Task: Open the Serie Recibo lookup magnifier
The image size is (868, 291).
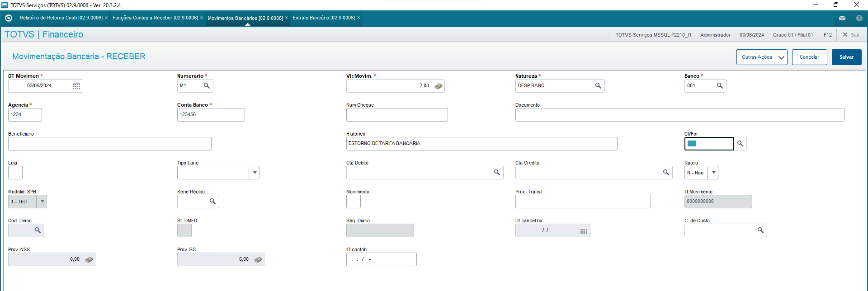Action: coord(212,201)
